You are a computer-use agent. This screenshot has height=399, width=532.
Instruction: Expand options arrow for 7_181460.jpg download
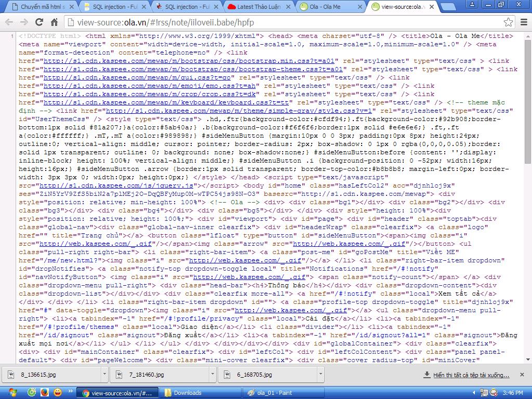click(212, 375)
